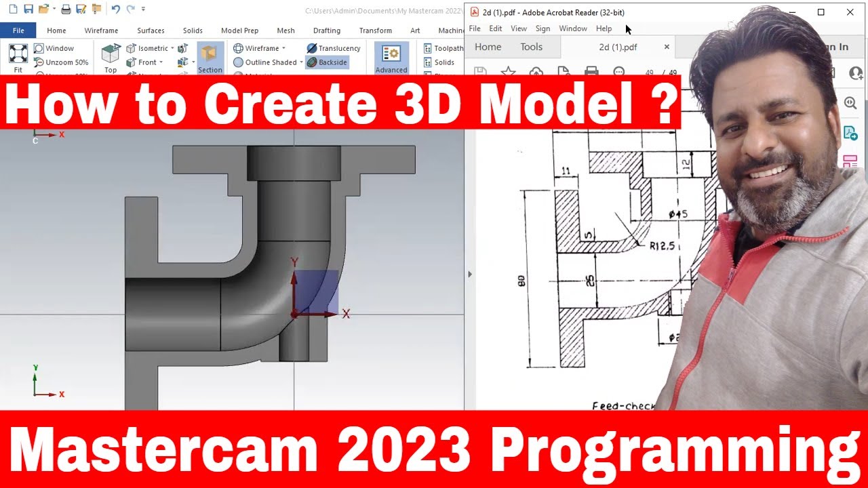
Task: Expand Acrobat left navigation pane arrow
Action: tap(470, 274)
